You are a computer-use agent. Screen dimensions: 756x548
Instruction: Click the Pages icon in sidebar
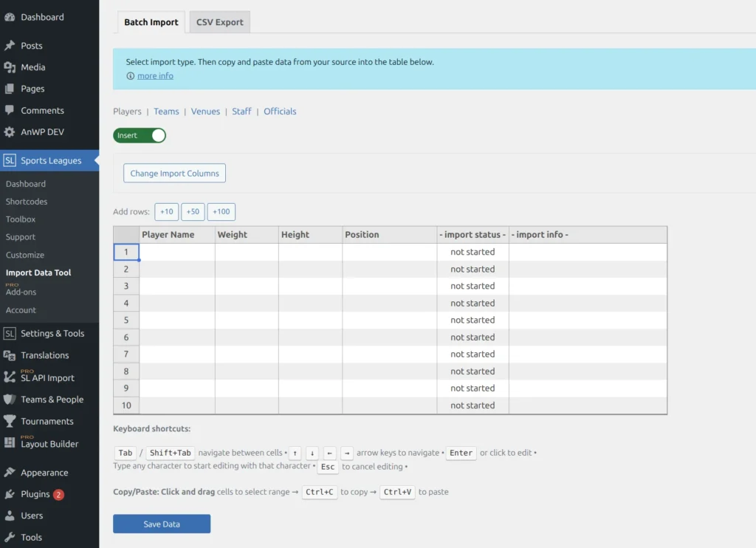pos(10,89)
